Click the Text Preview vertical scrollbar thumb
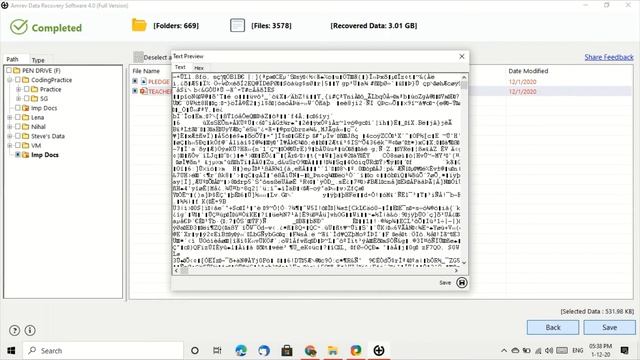The image size is (640, 360). pyautogui.click(x=464, y=84)
